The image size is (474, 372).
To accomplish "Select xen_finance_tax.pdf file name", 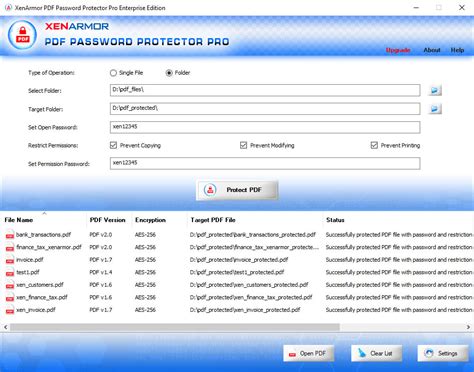I will click(42, 297).
